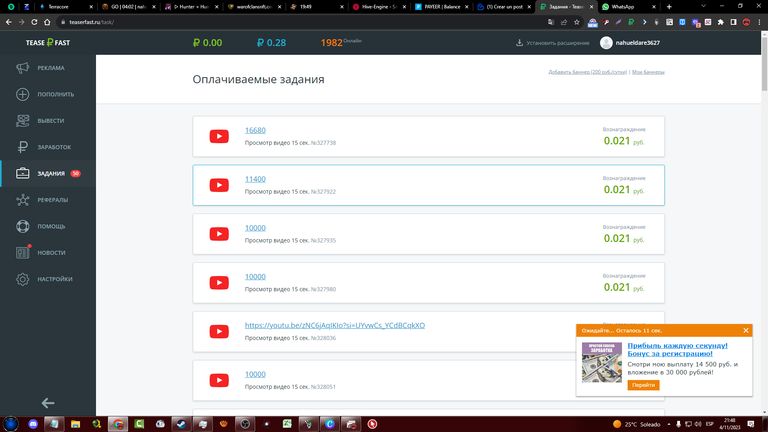Click the Вывести withdraw icon
768x432 pixels.
pos(23,120)
